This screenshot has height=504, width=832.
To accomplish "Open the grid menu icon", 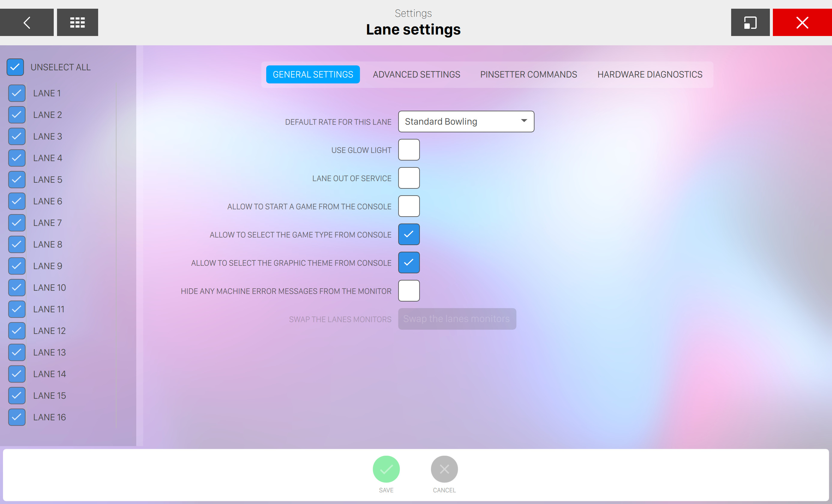I will [77, 22].
